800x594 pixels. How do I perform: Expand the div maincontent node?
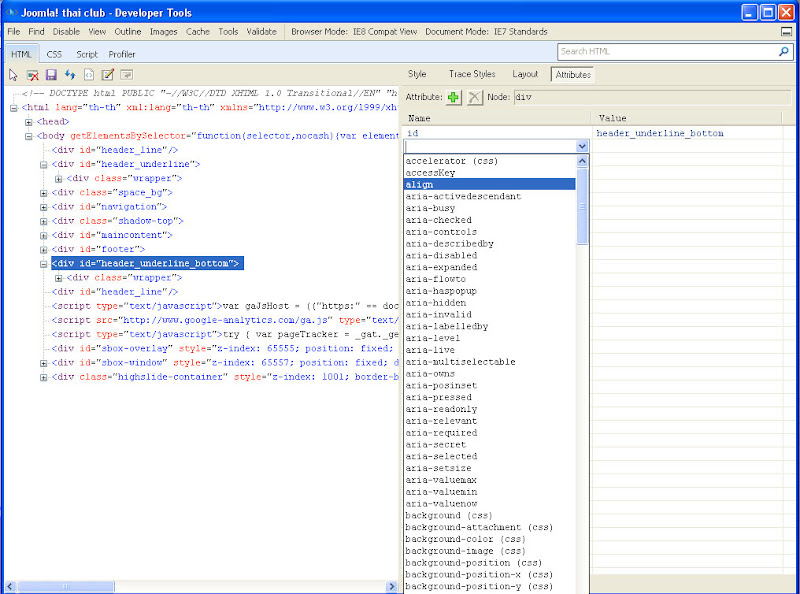[x=43, y=235]
